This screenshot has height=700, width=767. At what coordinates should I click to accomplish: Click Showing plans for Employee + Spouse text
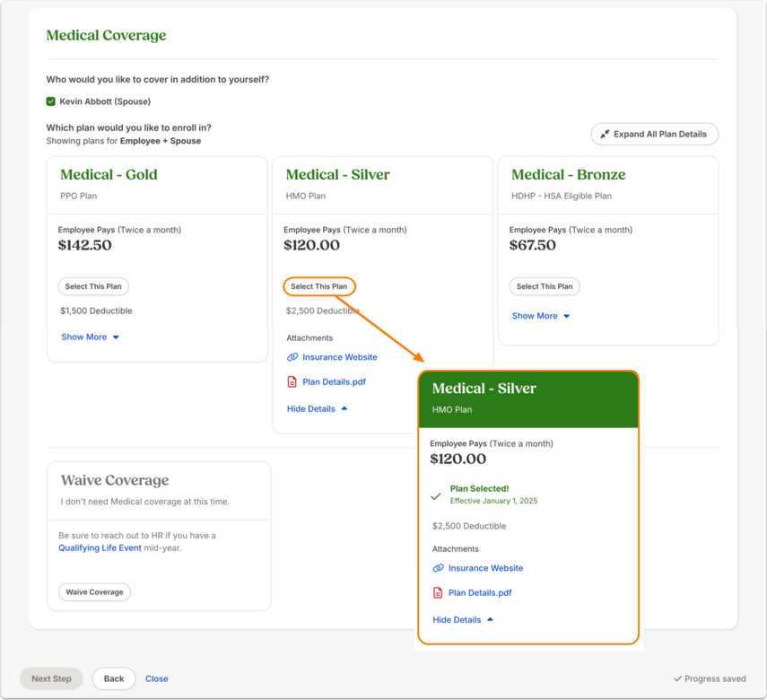point(123,141)
